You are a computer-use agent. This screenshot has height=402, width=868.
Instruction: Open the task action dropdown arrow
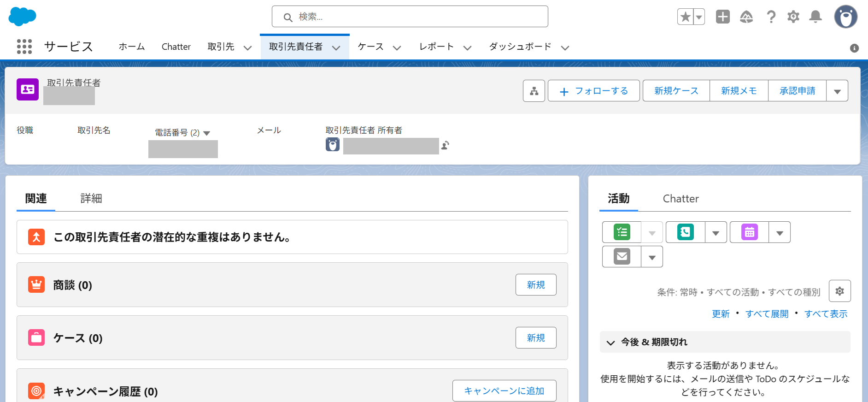click(652, 232)
